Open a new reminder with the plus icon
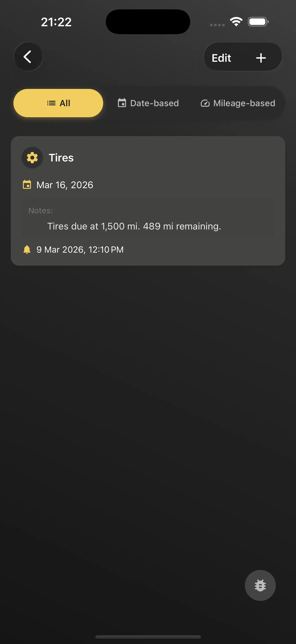Viewport: 296px width, 644px height. click(x=261, y=58)
